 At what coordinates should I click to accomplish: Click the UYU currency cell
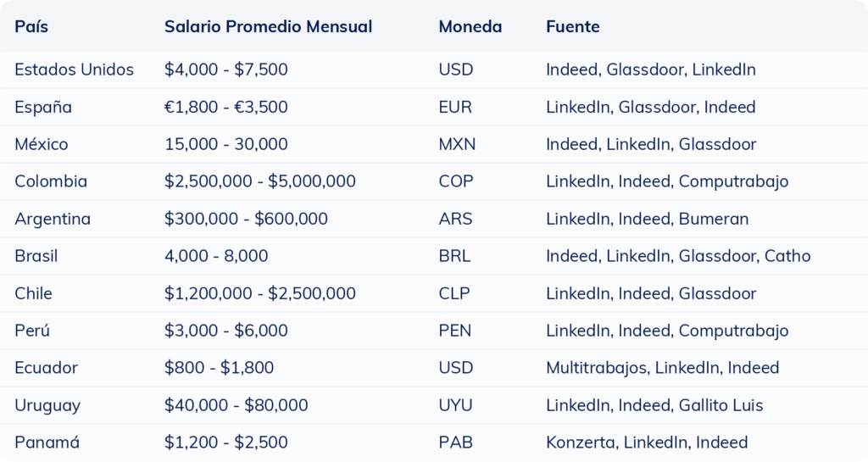[455, 405]
